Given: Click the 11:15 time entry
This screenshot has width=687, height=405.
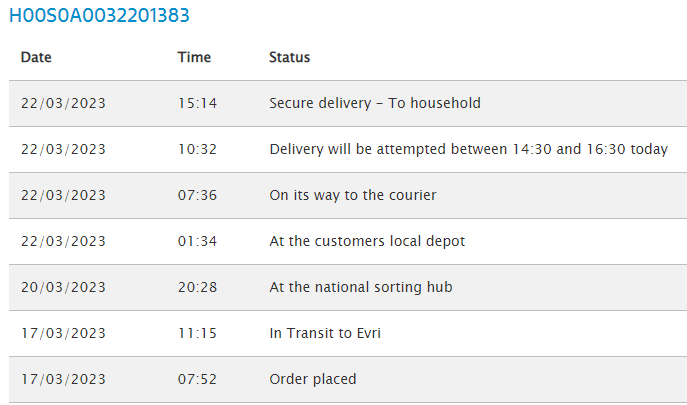Looking at the screenshot, I should click(197, 333).
